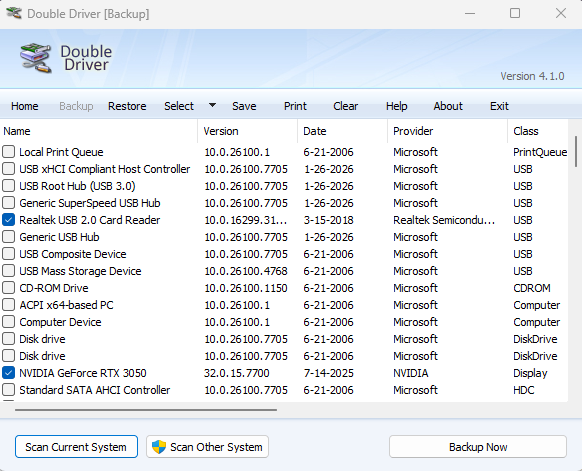Open the Home menu item
Image resolution: width=582 pixels, height=471 pixels.
tap(24, 106)
